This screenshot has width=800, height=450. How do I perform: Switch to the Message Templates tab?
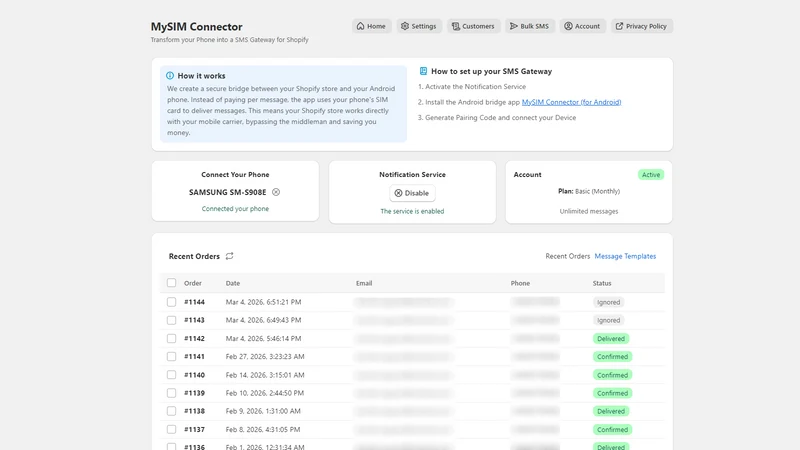coord(625,256)
